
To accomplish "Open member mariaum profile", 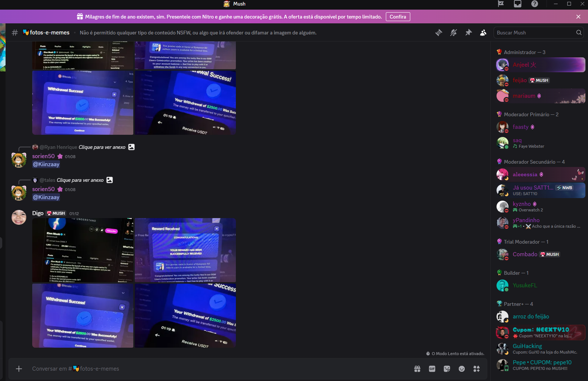I will 541,96.
